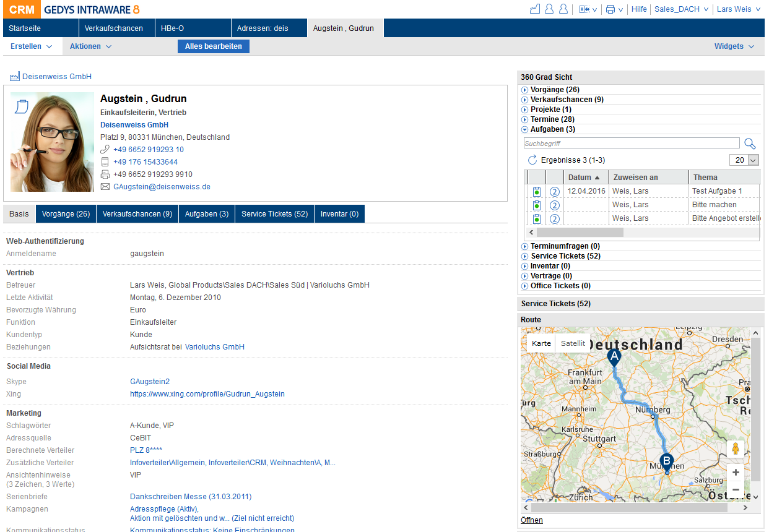Click the Alles bearbeiten button

pyautogui.click(x=214, y=46)
